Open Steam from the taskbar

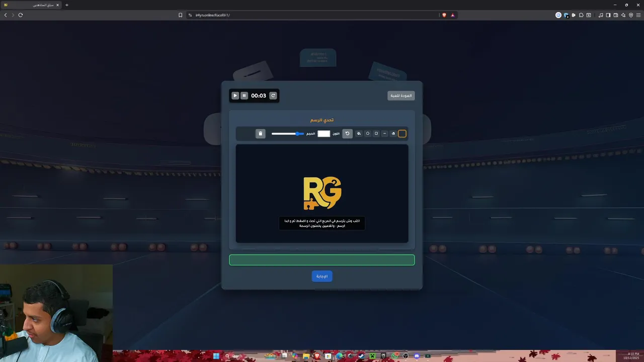[361, 356]
